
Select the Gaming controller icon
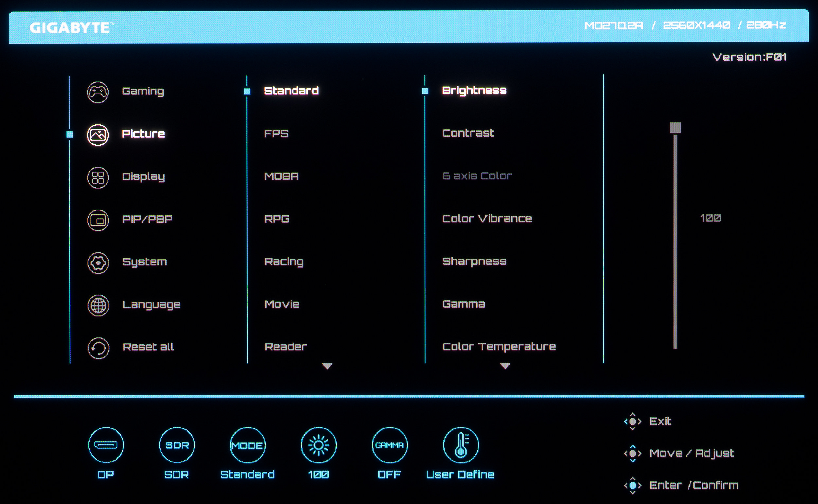[x=98, y=92]
